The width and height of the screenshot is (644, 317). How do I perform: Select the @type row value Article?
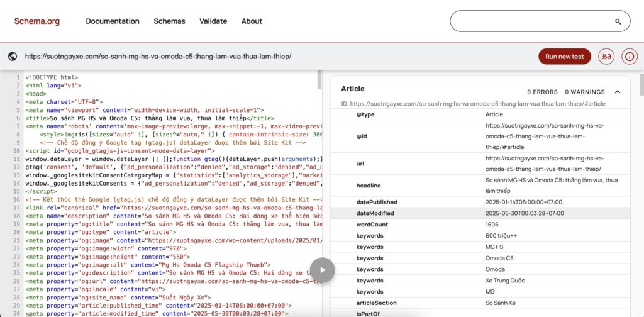494,114
